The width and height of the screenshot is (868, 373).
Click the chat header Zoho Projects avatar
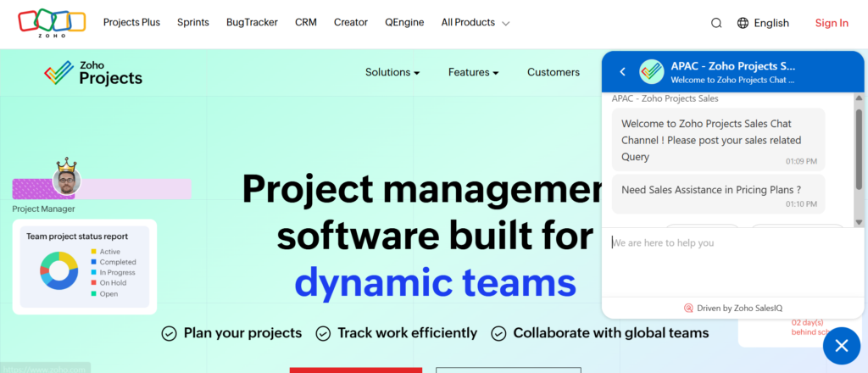[651, 73]
